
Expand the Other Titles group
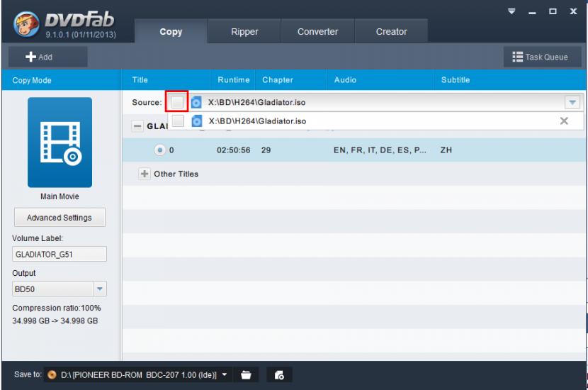click(x=145, y=174)
